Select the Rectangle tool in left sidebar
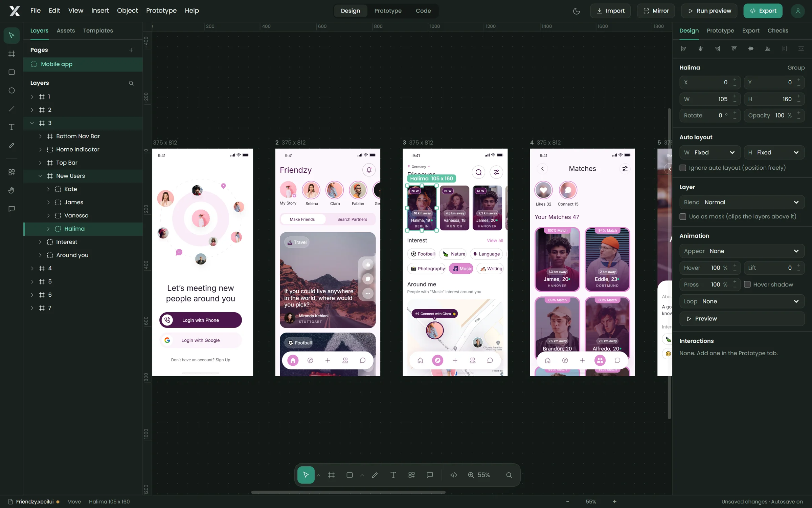The width and height of the screenshot is (812, 508). coord(12,72)
